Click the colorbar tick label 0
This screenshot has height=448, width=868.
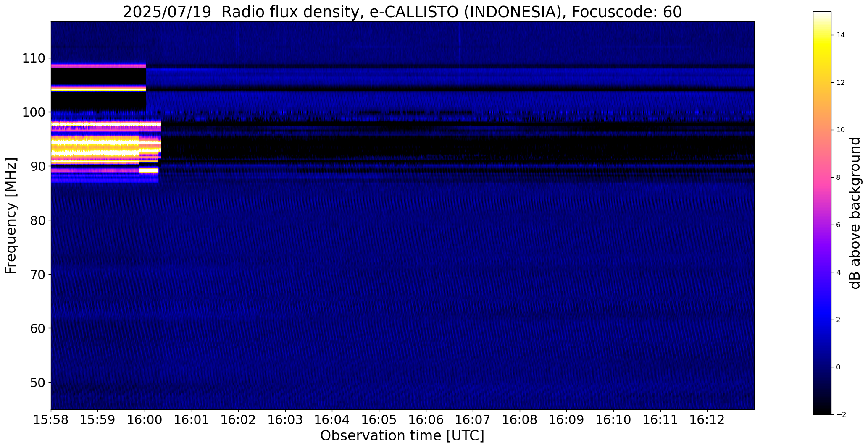[x=838, y=367]
